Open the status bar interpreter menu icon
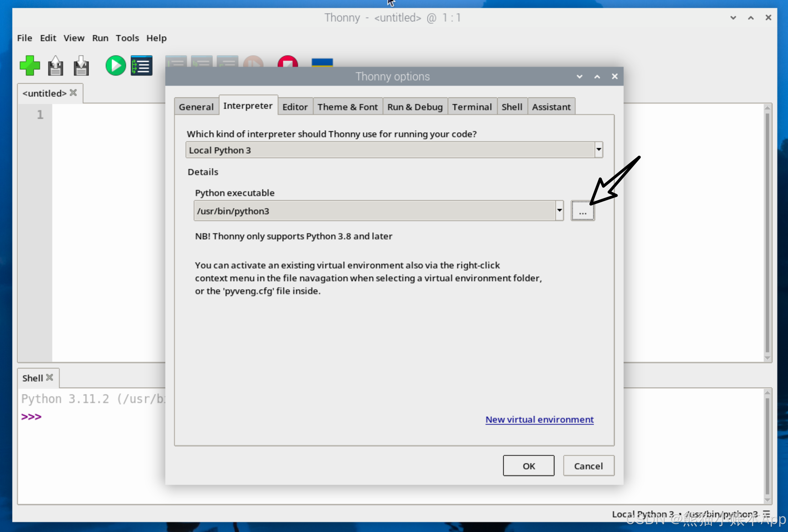The width and height of the screenshot is (788, 532). point(767,514)
